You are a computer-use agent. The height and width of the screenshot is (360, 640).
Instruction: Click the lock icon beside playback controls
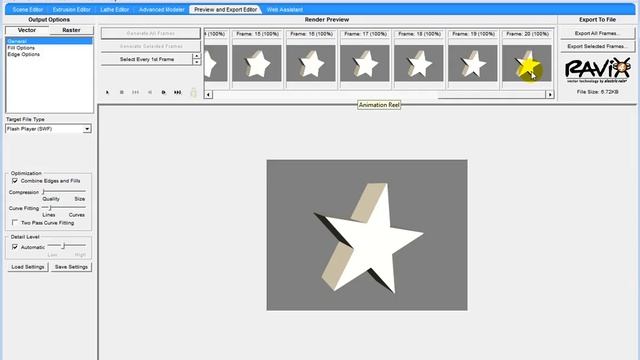tap(193, 92)
